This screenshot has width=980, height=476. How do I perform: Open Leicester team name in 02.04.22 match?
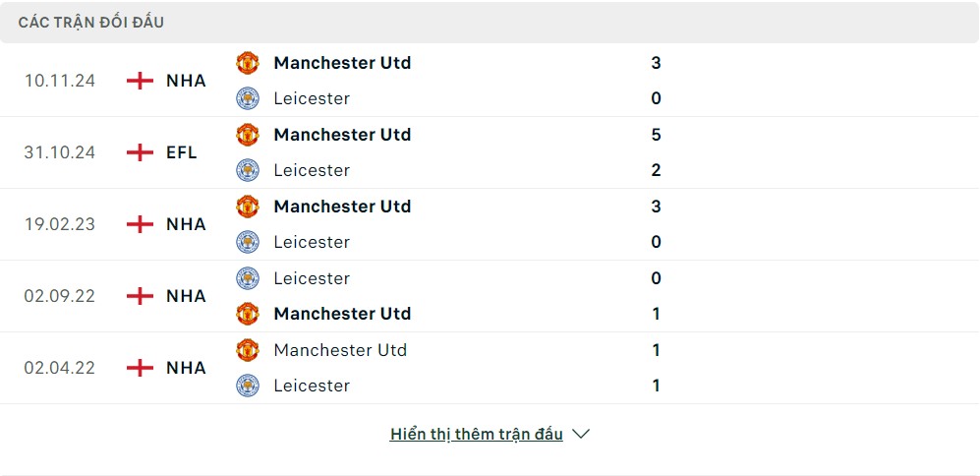[x=312, y=386]
